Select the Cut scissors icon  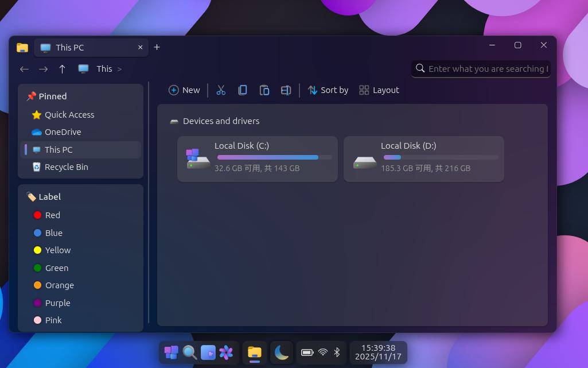click(x=221, y=90)
